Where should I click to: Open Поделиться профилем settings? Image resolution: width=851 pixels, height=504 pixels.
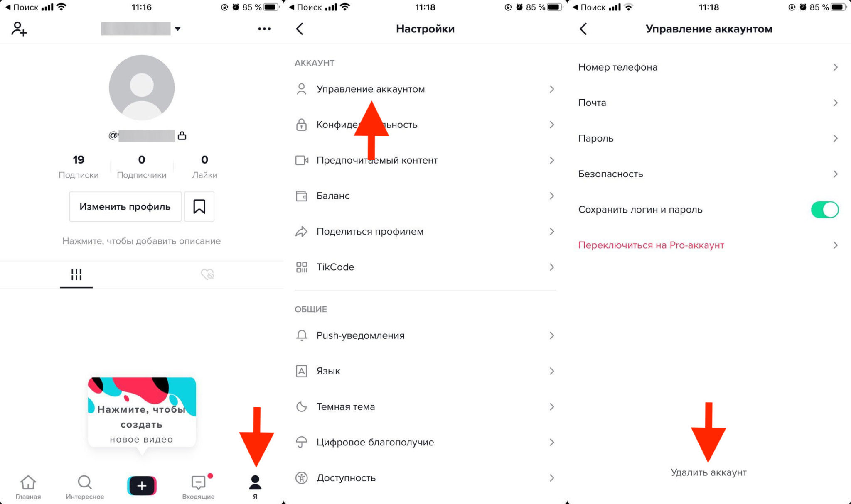[x=423, y=231]
